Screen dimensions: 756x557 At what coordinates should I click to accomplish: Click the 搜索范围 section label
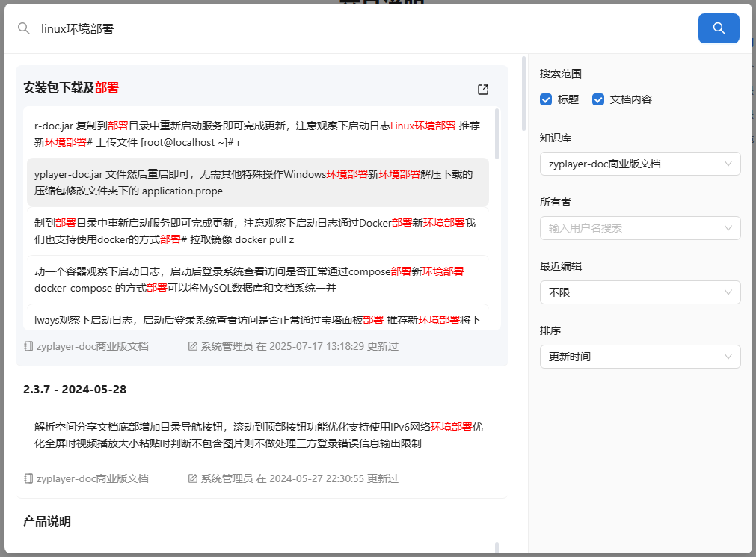pyautogui.click(x=560, y=73)
